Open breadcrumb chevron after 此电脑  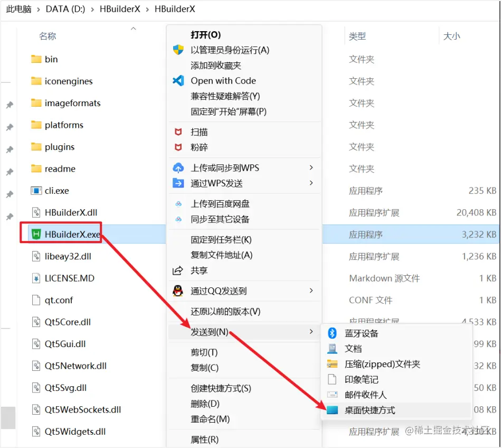39,10
